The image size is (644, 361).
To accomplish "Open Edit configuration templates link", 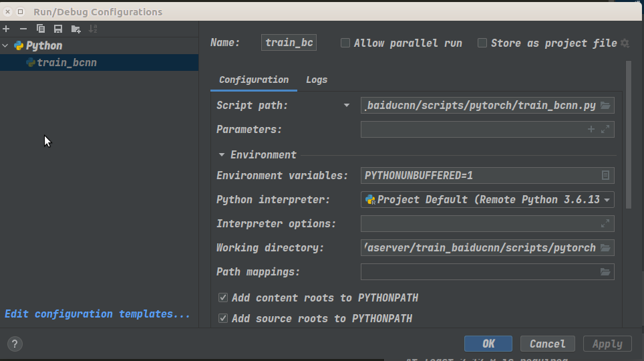I will (x=98, y=314).
